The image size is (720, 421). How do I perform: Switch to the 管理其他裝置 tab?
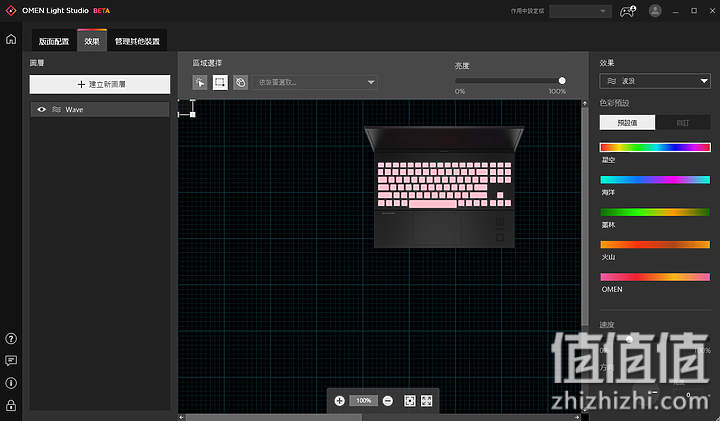pos(137,41)
